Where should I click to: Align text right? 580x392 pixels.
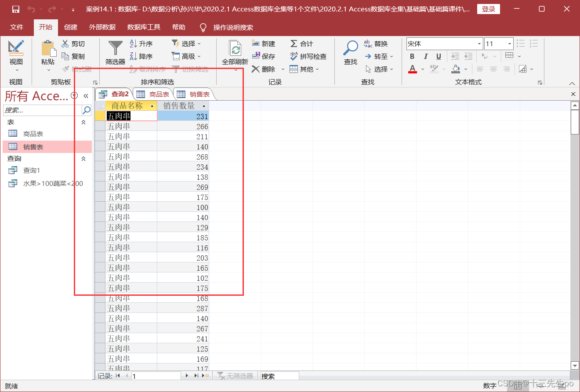pos(507,69)
